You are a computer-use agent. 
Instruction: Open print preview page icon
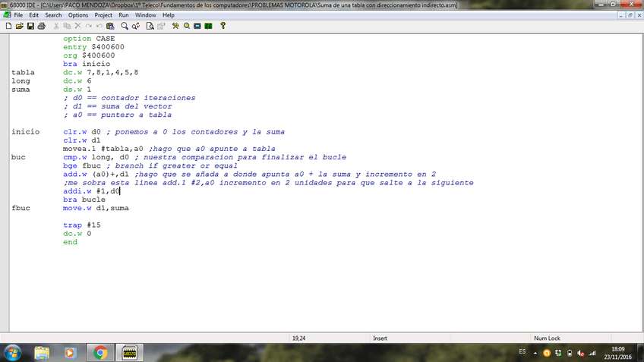pos(150,26)
